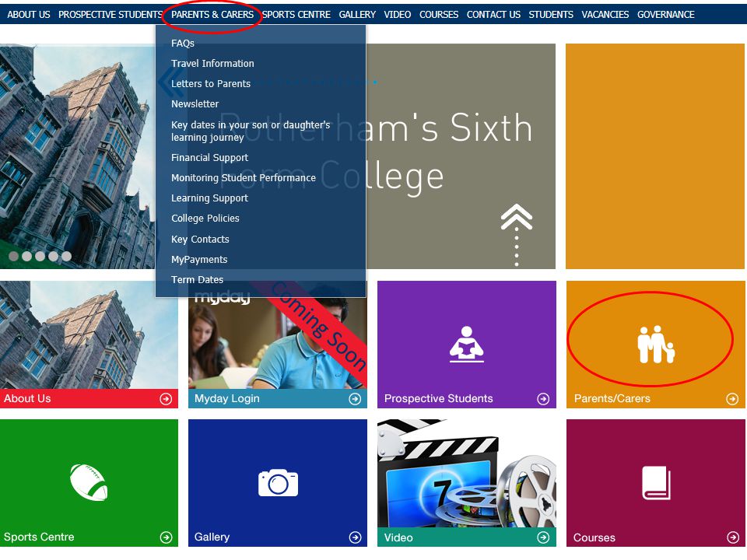Image resolution: width=747 pixels, height=560 pixels.
Task: Select Term Dates in the dropdown
Action: pyautogui.click(x=197, y=280)
